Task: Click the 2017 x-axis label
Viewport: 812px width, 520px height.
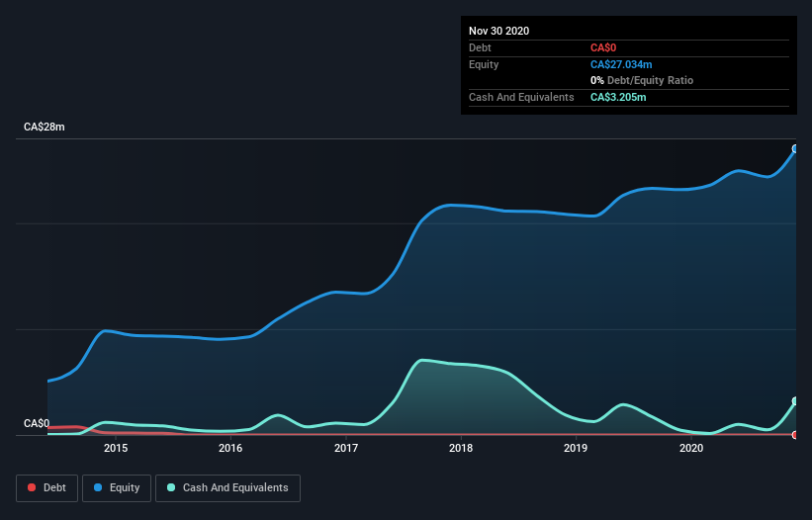Action: [346, 448]
